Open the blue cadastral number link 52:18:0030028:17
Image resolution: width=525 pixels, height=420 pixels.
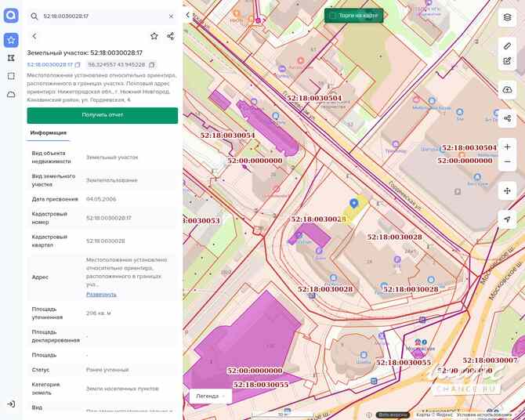coord(50,64)
